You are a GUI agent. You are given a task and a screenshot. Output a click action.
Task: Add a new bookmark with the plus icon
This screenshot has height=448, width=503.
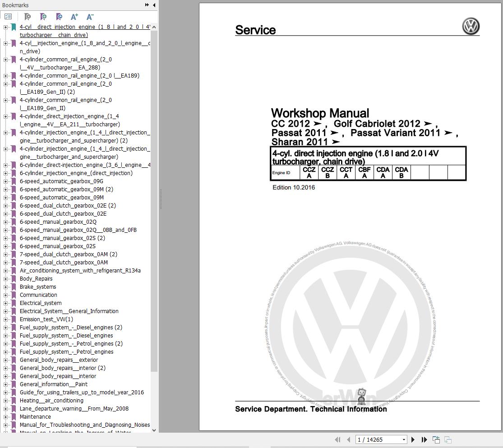[43, 17]
